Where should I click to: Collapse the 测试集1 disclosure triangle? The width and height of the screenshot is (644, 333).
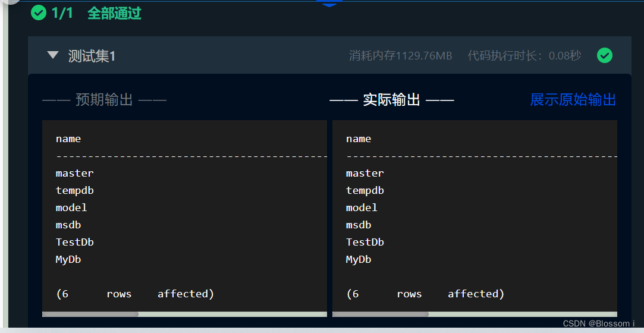[53, 55]
